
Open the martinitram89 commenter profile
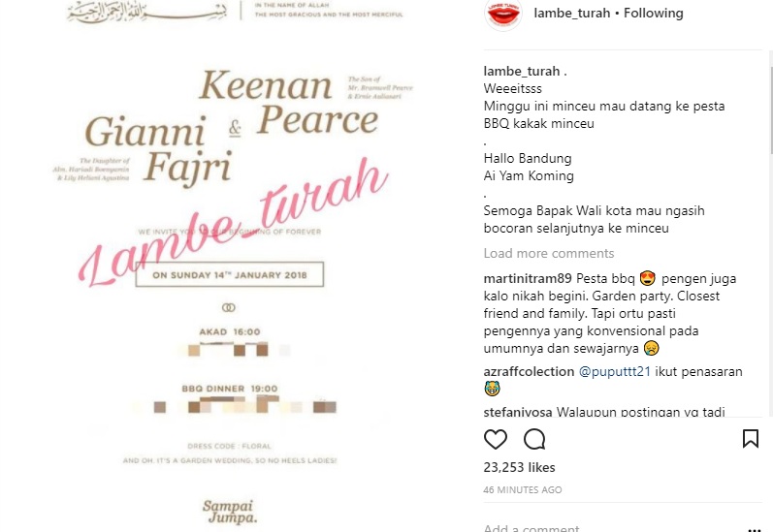tap(528, 278)
